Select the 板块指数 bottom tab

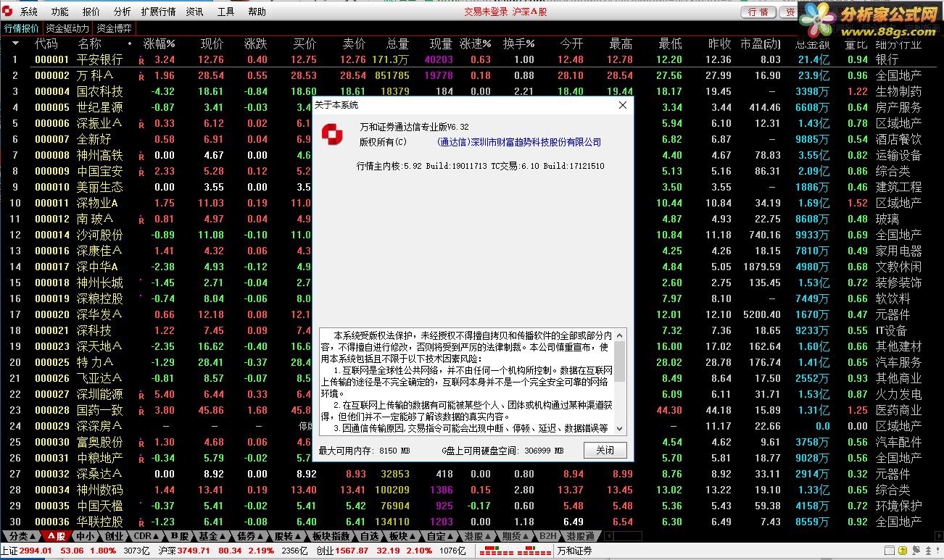click(x=331, y=536)
